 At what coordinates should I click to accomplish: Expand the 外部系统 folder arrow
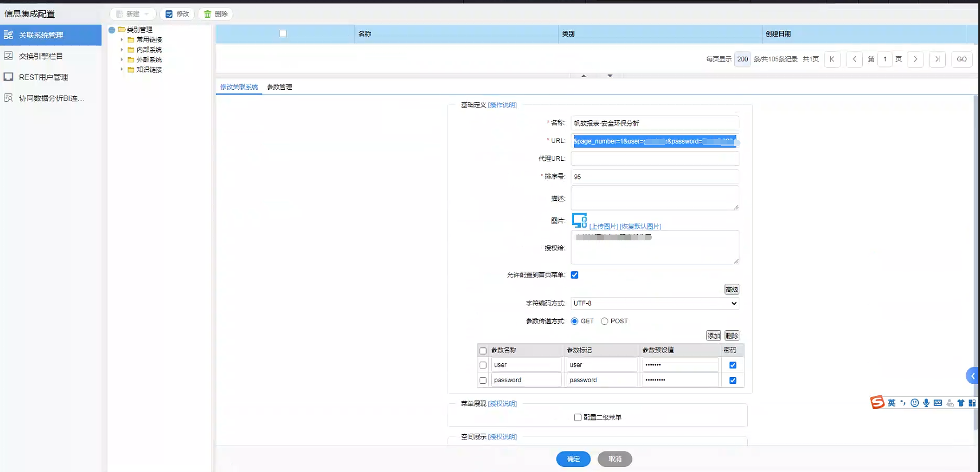[122, 60]
